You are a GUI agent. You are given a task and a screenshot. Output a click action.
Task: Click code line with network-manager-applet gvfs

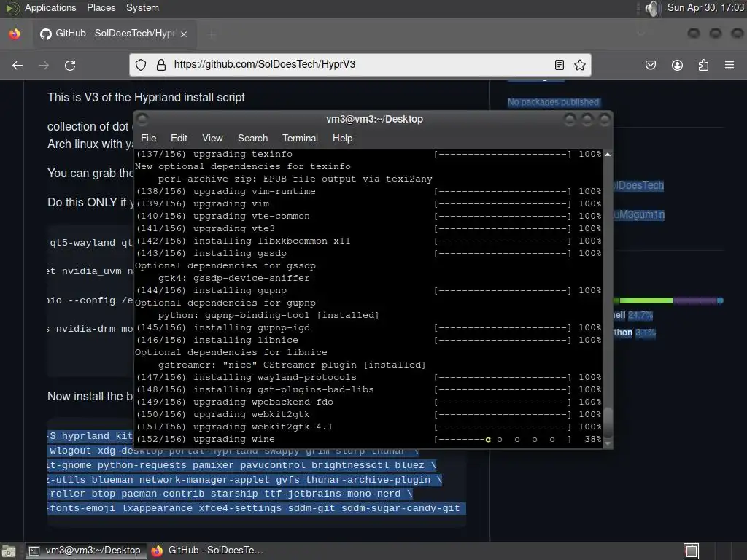(x=244, y=480)
